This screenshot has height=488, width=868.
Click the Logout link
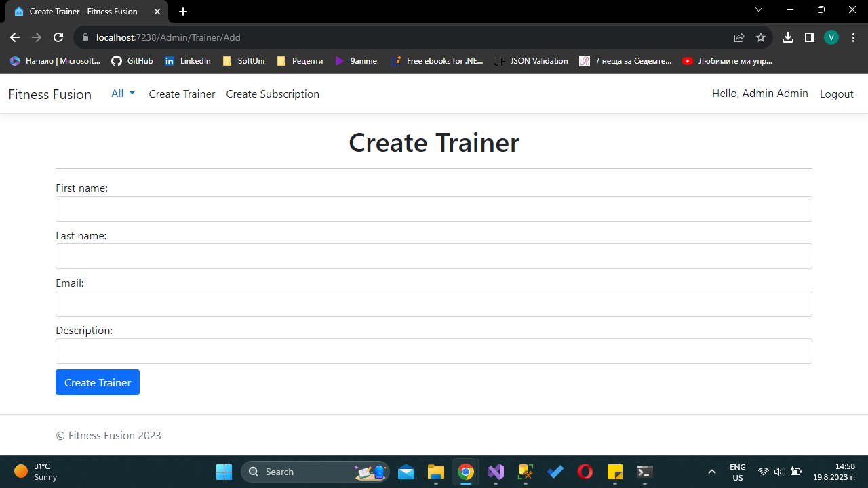pos(836,94)
